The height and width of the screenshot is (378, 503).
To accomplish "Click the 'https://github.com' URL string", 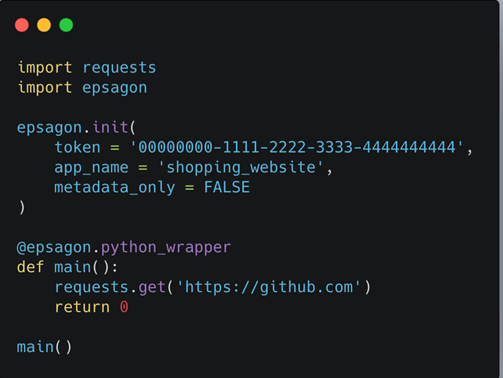I will 269,287.
